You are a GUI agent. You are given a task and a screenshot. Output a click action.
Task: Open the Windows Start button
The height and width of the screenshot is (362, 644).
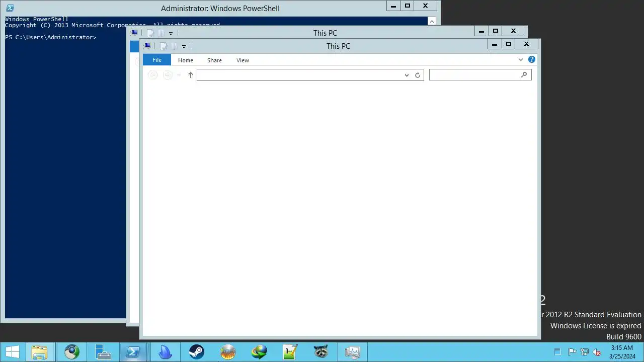click(x=12, y=352)
